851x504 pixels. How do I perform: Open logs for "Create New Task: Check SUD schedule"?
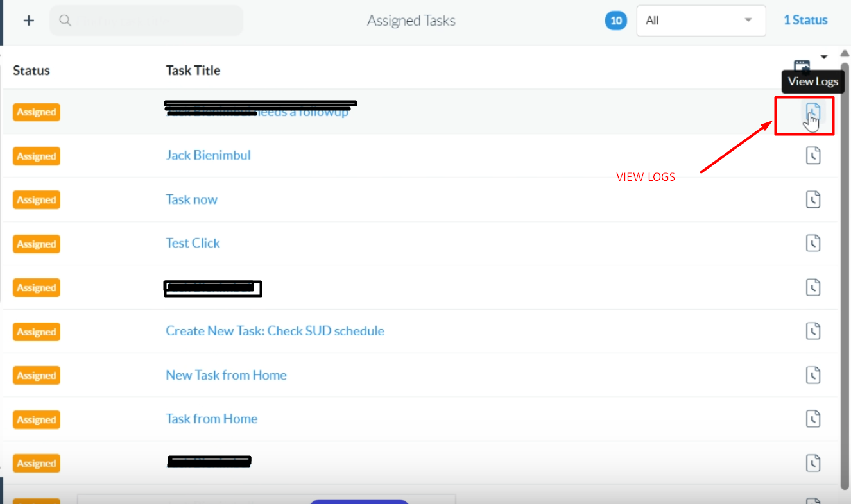point(813,331)
